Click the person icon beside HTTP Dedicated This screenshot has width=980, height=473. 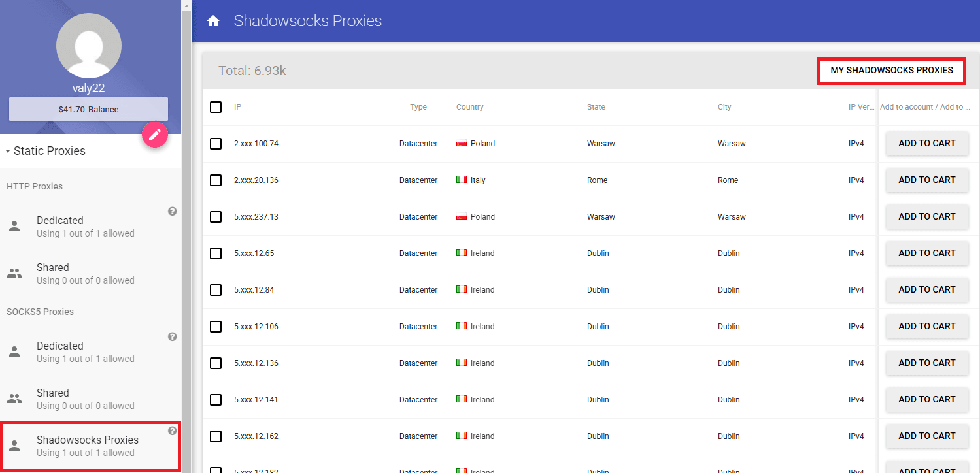14,225
